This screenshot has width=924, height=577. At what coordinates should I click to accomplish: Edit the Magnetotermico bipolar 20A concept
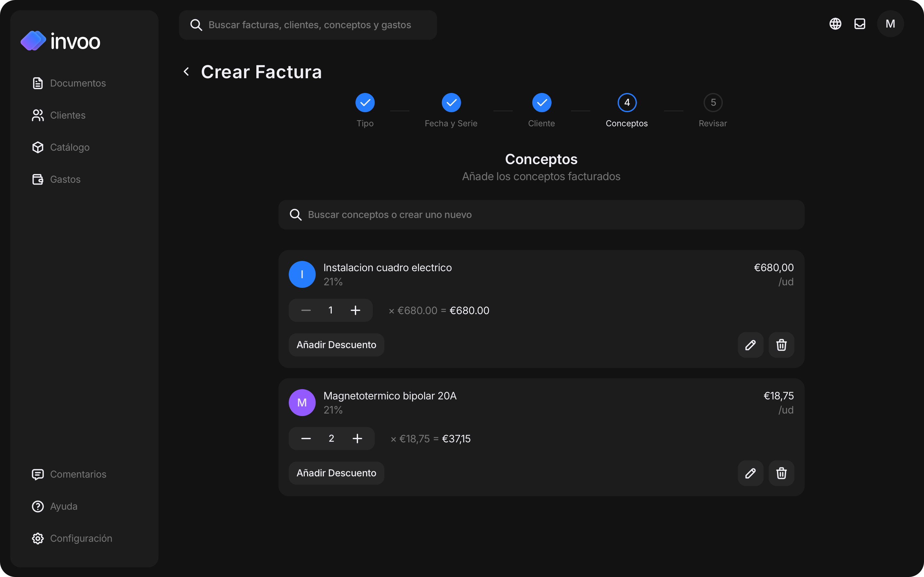750,473
